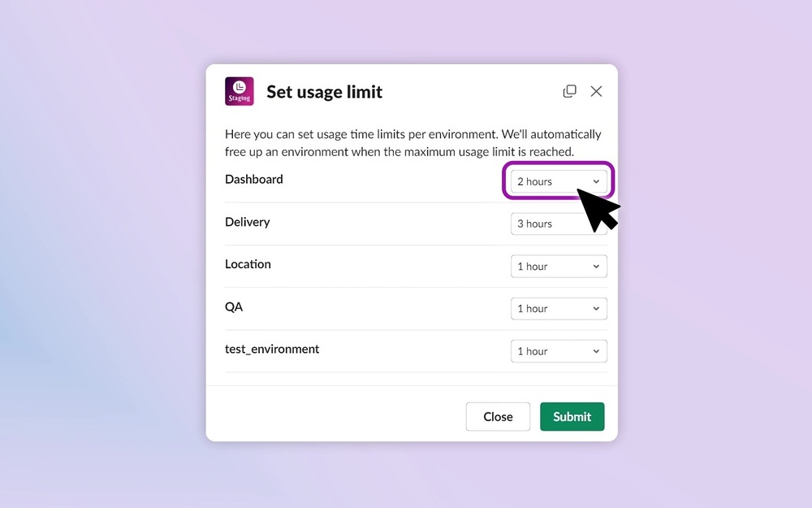The height and width of the screenshot is (508, 812).
Task: Click the test_environment label
Action: coord(272,350)
